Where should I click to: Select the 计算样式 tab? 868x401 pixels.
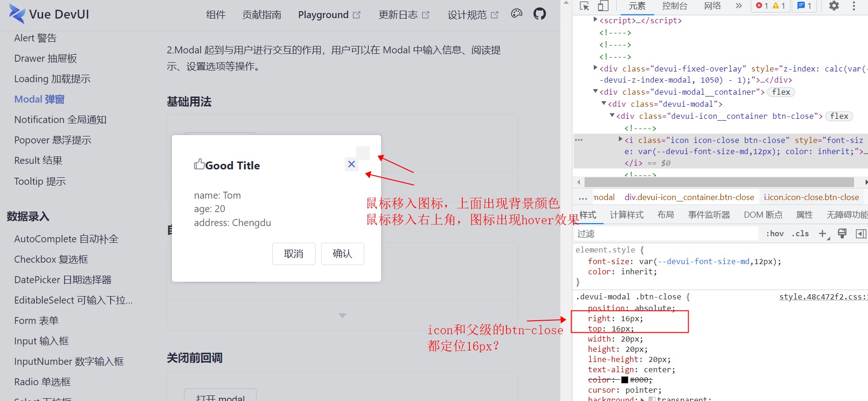pos(627,215)
